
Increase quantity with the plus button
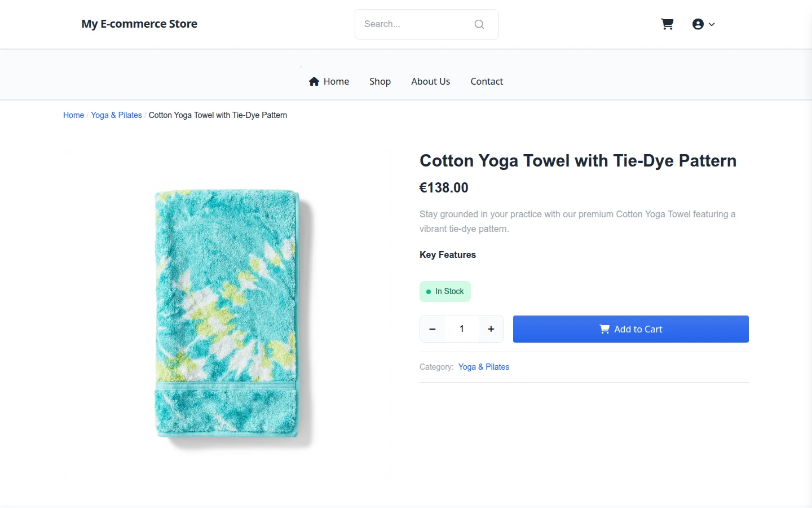point(491,329)
